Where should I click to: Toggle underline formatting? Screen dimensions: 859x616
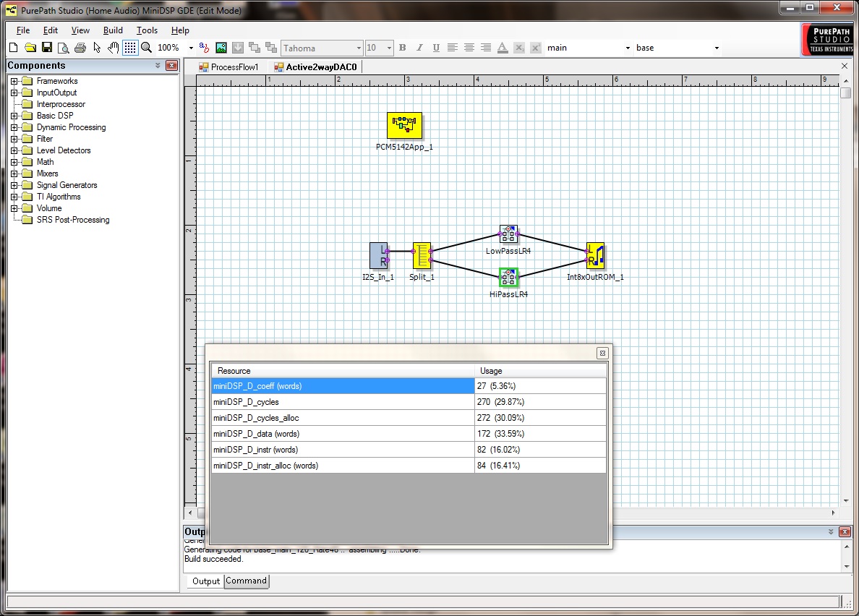436,48
